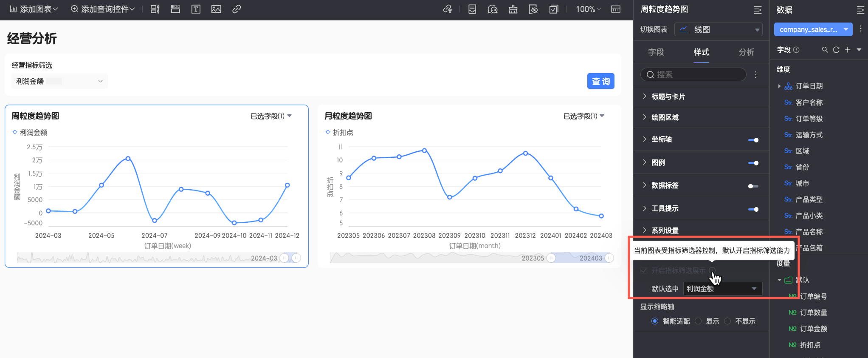Image resolution: width=868 pixels, height=358 pixels.
Task: Select the 不显示 radio option
Action: [x=728, y=321]
